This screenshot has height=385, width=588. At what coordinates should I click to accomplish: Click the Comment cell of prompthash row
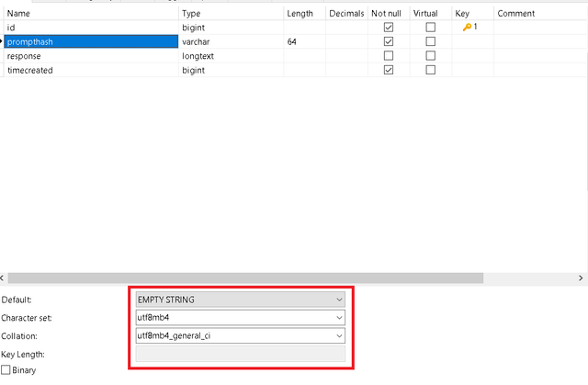click(541, 41)
